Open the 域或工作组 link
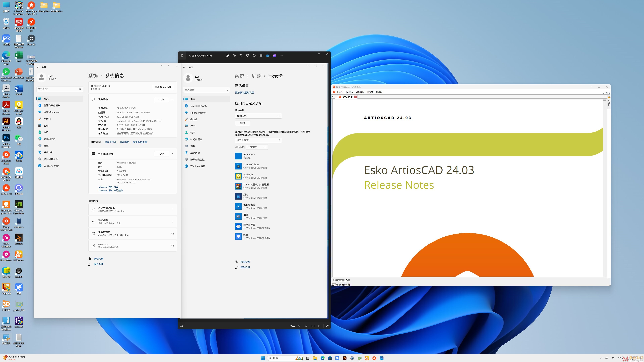The width and height of the screenshot is (644, 362). click(110, 142)
